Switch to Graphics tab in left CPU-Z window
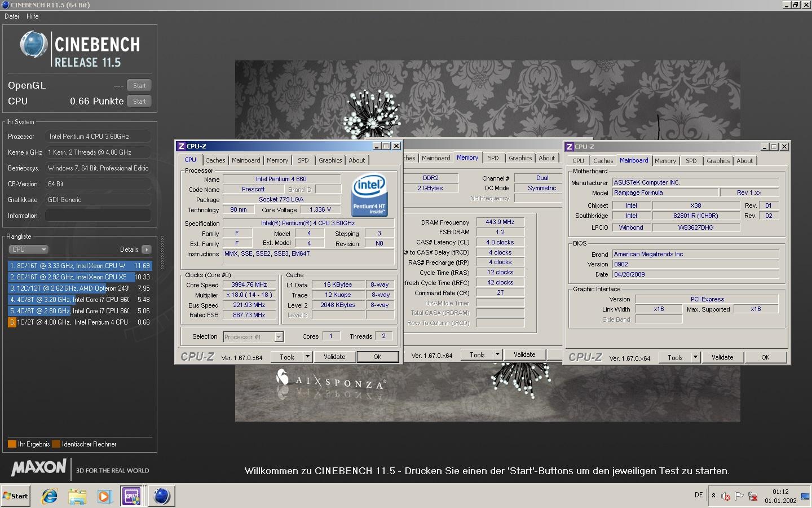 coord(330,160)
